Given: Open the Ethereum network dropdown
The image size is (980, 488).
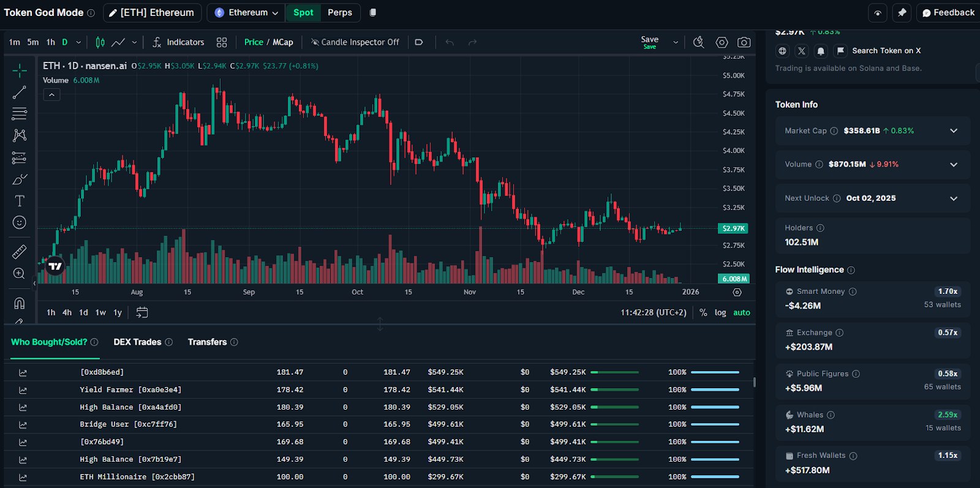Looking at the screenshot, I should click(247, 12).
